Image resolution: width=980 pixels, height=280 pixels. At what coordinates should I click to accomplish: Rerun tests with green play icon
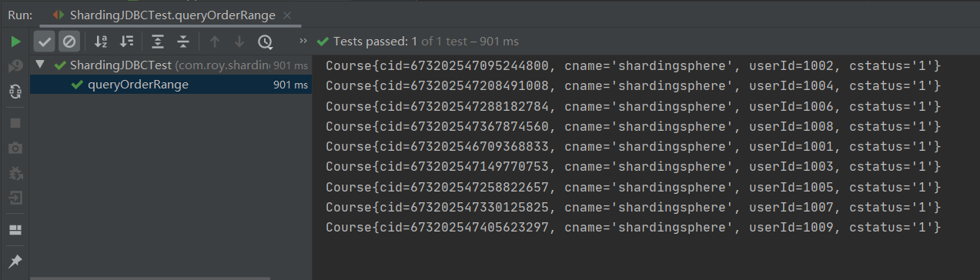tap(15, 42)
